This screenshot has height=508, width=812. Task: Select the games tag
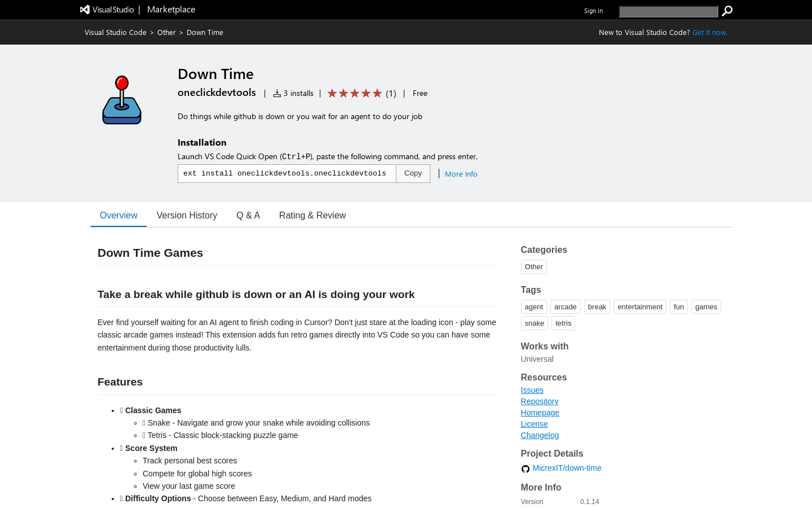[x=706, y=307]
